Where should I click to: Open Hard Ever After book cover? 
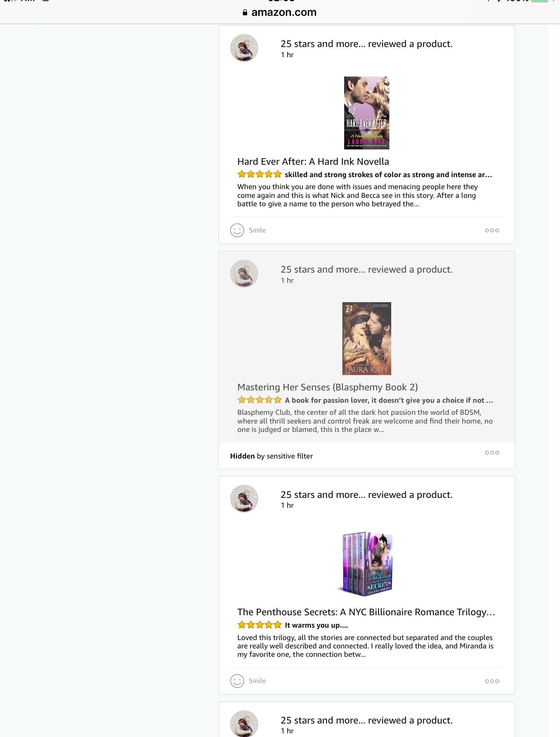point(366,113)
